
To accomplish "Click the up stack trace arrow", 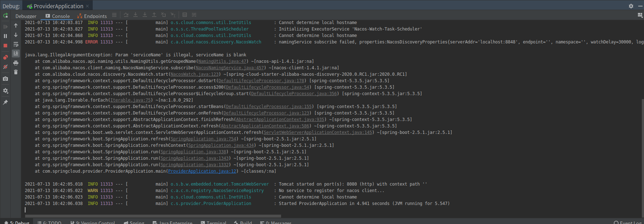I will (x=16, y=25).
